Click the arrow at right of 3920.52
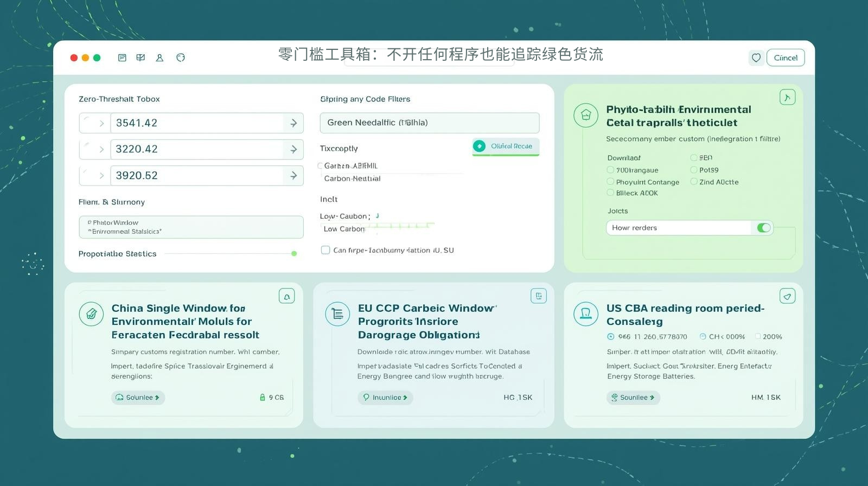Viewport: 868px width, 486px height. pyautogui.click(x=293, y=176)
